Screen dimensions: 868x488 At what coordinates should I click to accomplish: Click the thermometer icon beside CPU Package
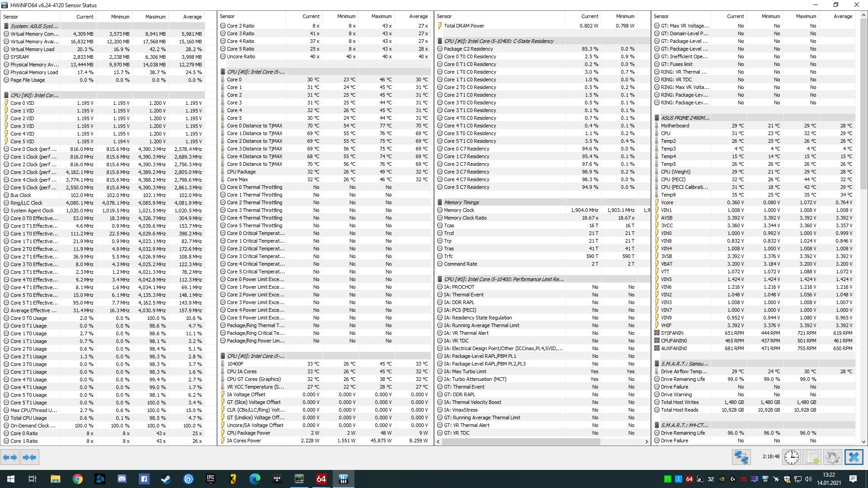pyautogui.click(x=223, y=172)
